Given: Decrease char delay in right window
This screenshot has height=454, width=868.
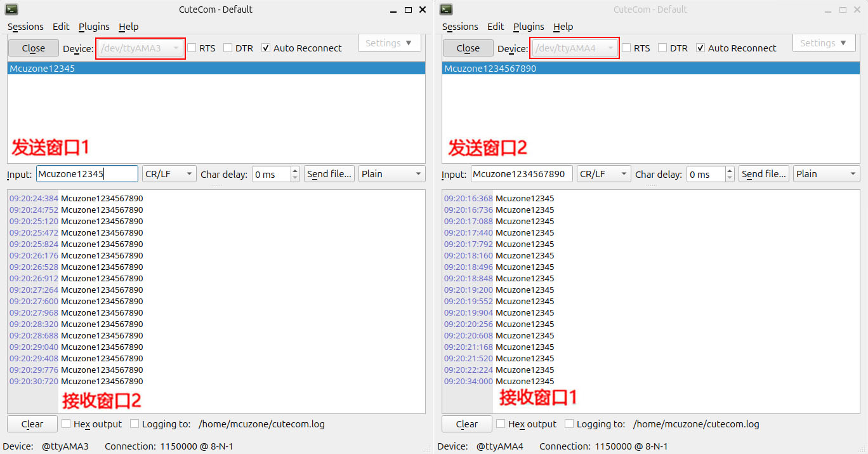Looking at the screenshot, I should coord(730,178).
